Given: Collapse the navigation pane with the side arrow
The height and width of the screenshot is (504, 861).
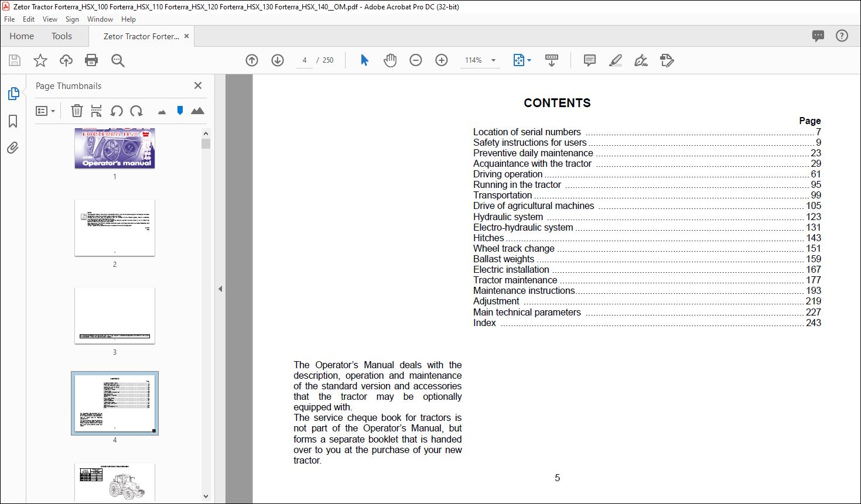Looking at the screenshot, I should click(x=220, y=289).
